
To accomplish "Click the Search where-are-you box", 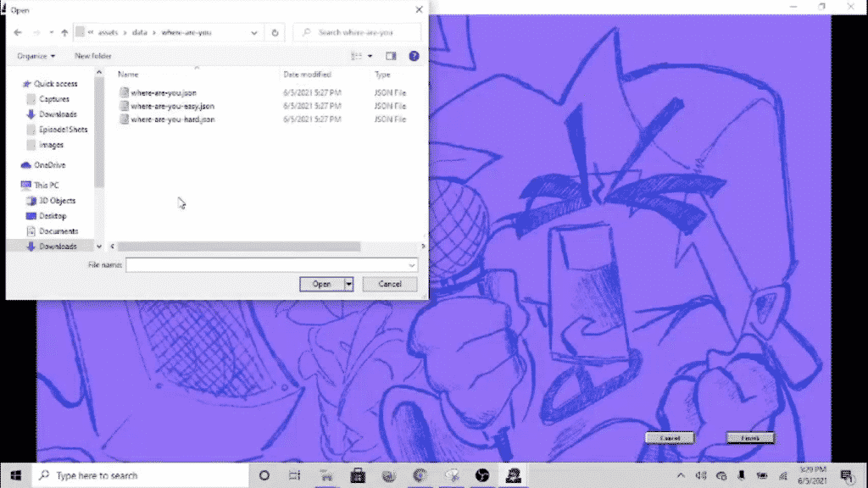I will coord(357,33).
